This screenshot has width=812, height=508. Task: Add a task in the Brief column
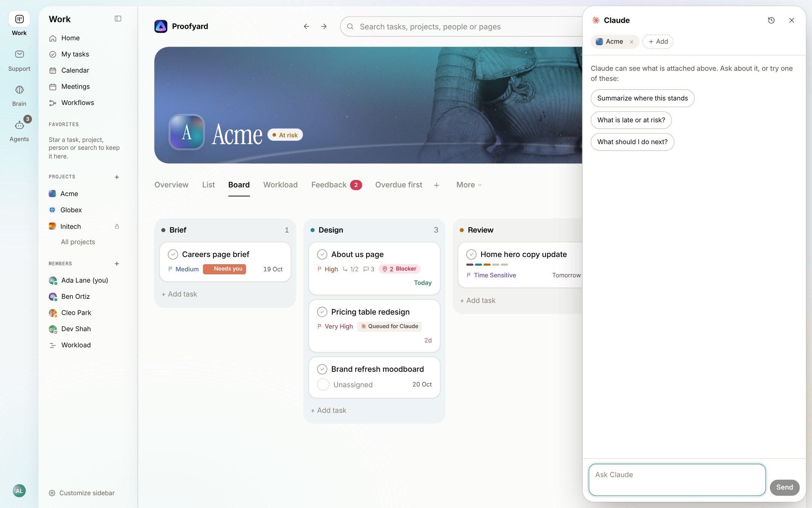(x=179, y=294)
